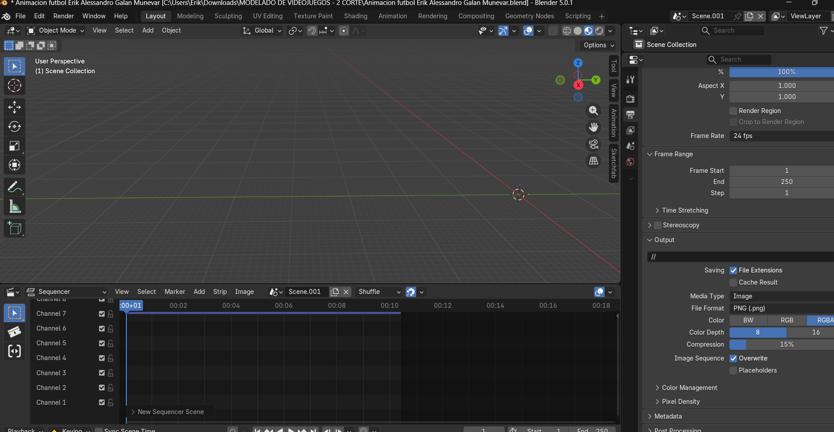Select the Add Cube tool
This screenshot has width=834, height=432.
coord(14,228)
